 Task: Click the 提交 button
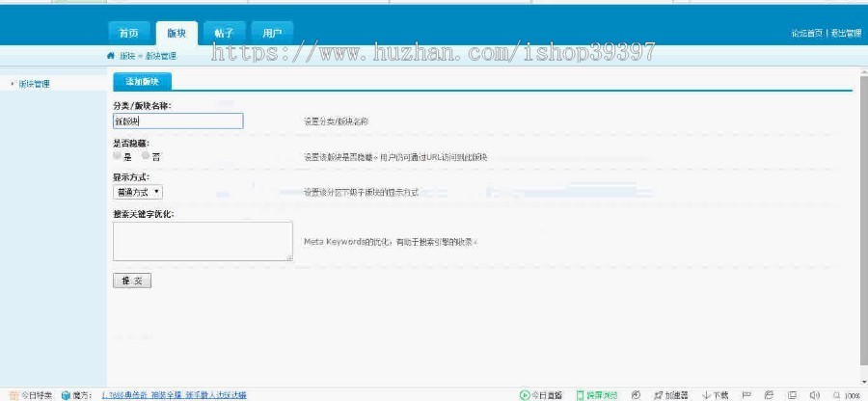click(132, 281)
